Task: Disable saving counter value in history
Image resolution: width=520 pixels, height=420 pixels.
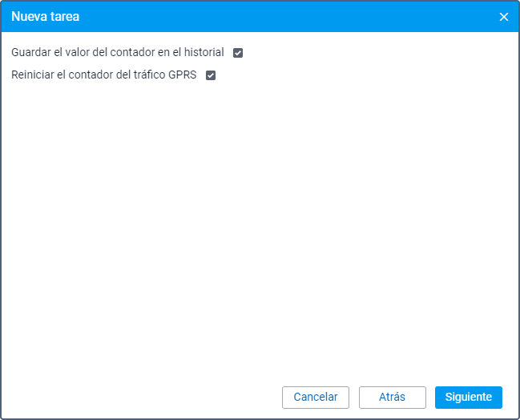Action: [238, 53]
